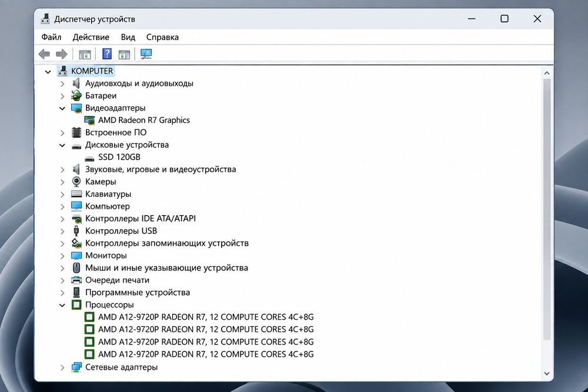The width and height of the screenshot is (588, 392).
Task: Click the monitor icon next to Компьютер
Action: coord(76,206)
